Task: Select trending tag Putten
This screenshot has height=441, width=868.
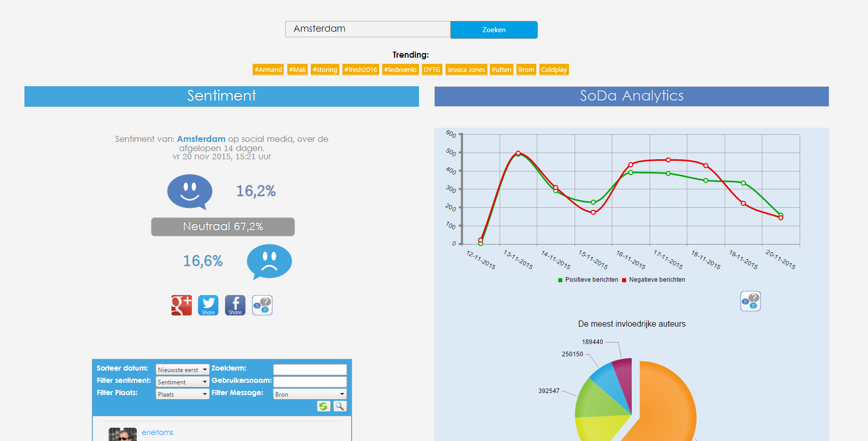Action: coord(502,69)
